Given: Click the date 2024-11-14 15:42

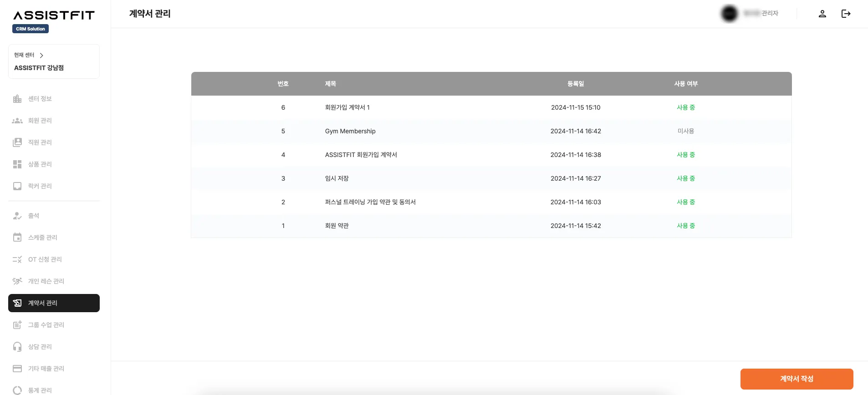Looking at the screenshot, I should pyautogui.click(x=576, y=226).
